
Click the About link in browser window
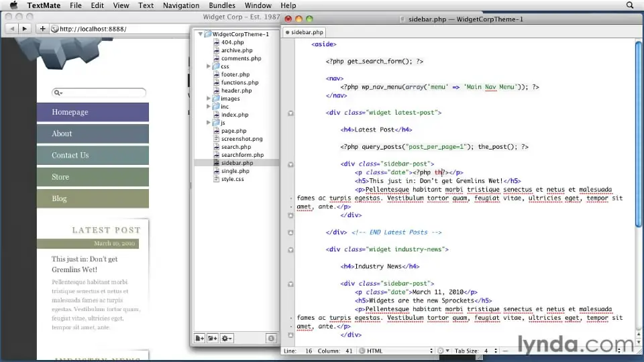click(93, 134)
